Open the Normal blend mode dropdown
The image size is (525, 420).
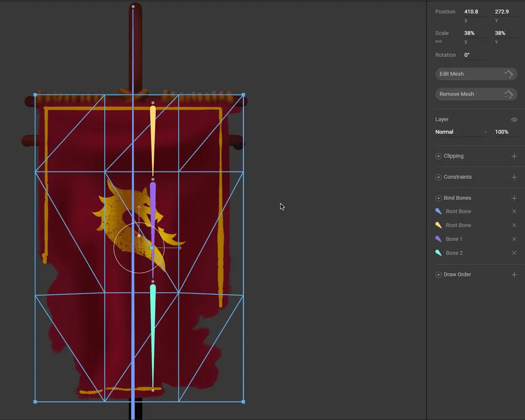(461, 132)
